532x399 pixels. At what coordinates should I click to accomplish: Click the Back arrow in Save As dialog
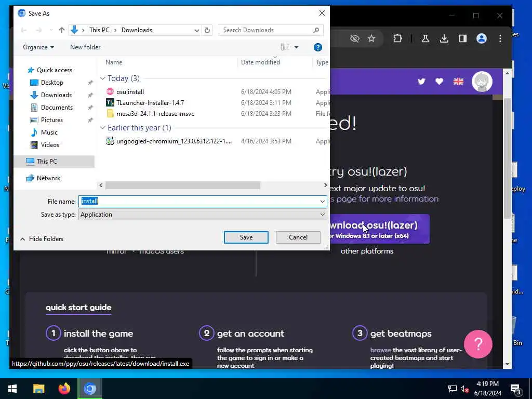coord(23,30)
